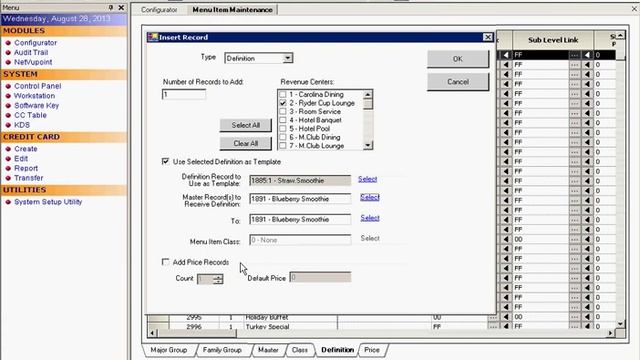Click Clear All revenue centers button
The image size is (640, 360).
click(x=245, y=143)
